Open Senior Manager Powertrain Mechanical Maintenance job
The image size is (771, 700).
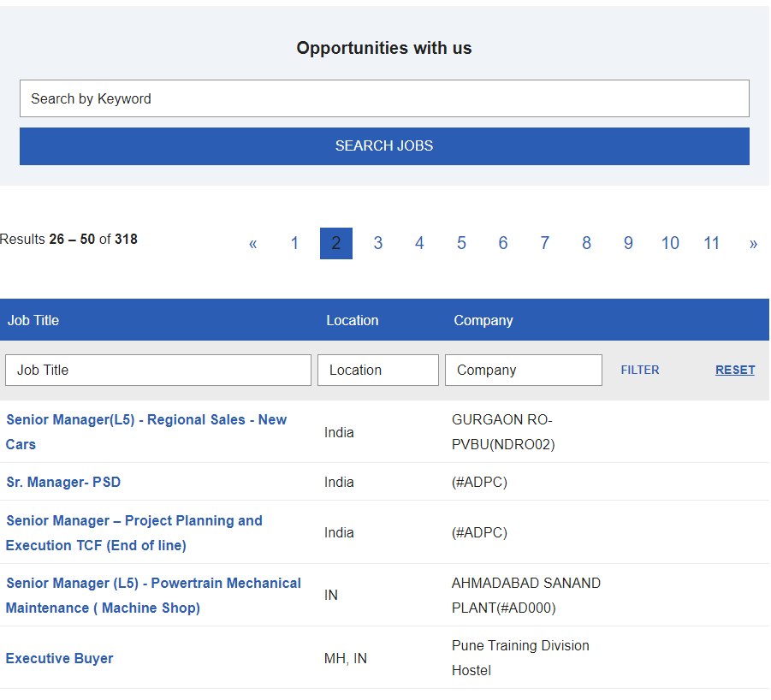click(153, 596)
